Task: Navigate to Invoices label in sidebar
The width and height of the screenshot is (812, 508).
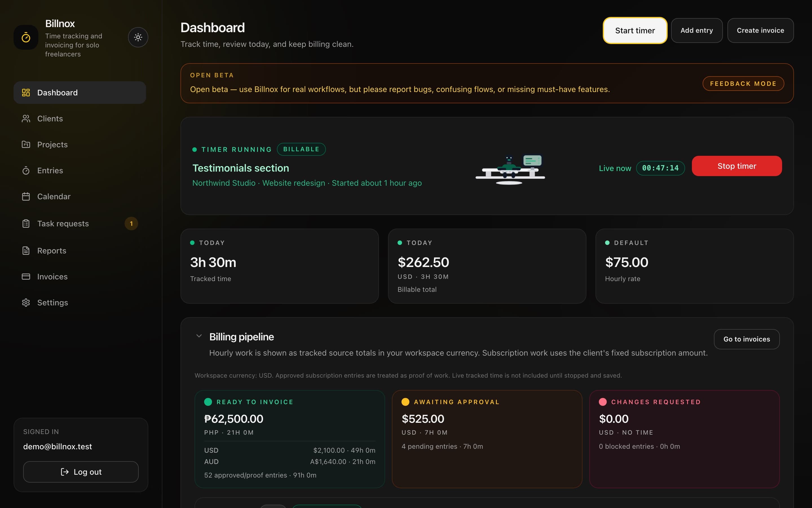Action: pos(52,277)
